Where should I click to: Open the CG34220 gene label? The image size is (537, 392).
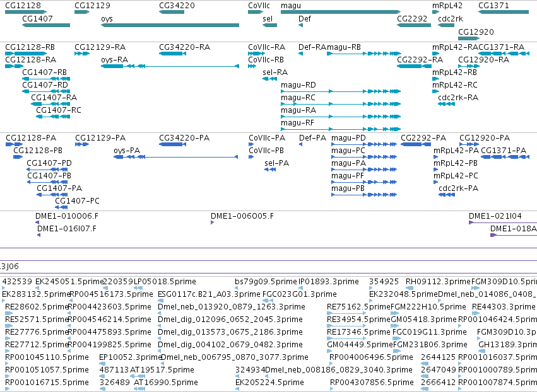pos(177,6)
